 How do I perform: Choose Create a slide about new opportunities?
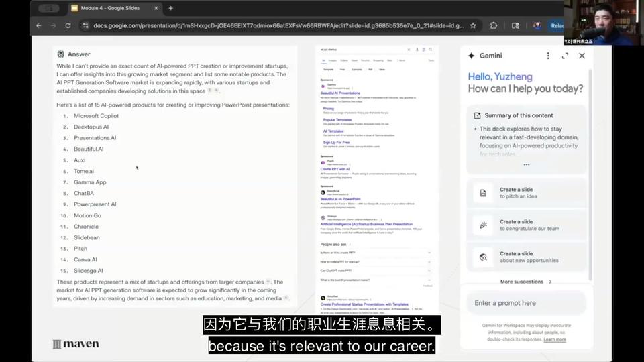pos(526,257)
